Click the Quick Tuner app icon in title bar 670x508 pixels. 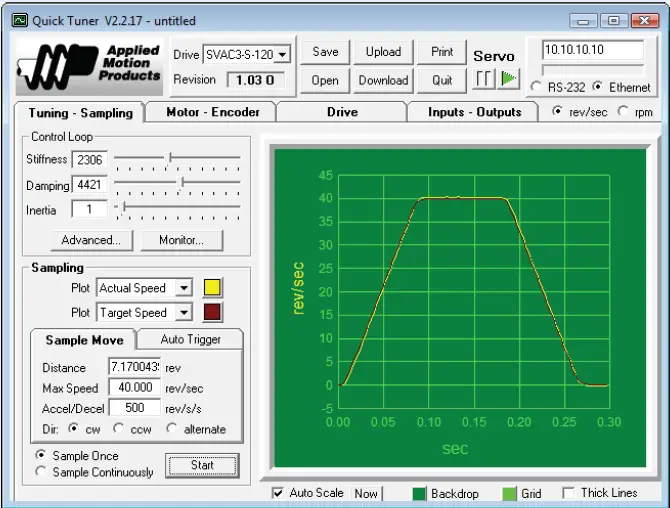pyautogui.click(x=20, y=20)
